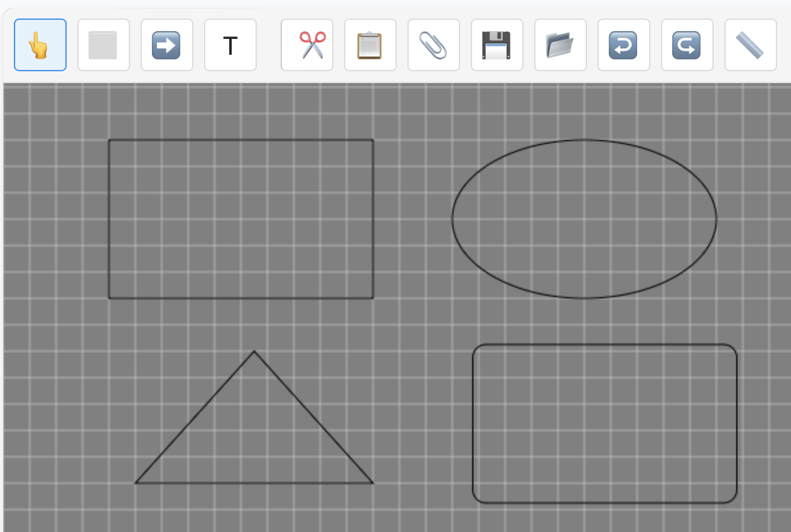Save the drawing with floppy disk icon
The height and width of the screenshot is (532, 791).
click(497, 45)
